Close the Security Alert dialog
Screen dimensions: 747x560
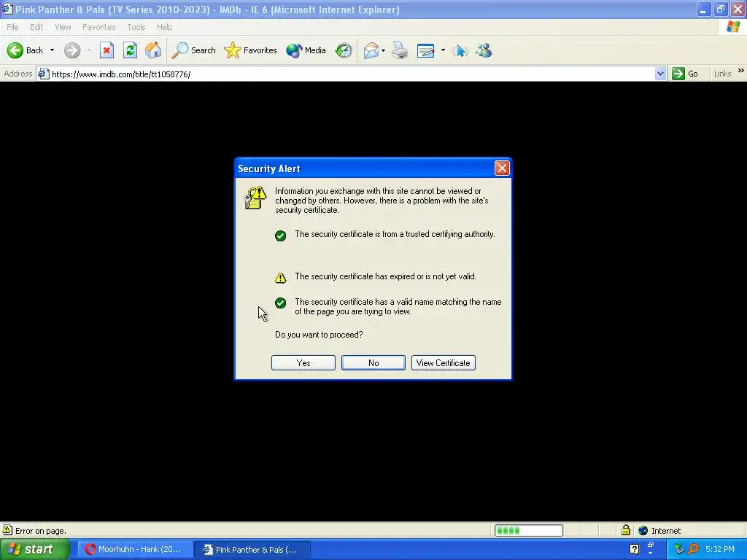502,168
